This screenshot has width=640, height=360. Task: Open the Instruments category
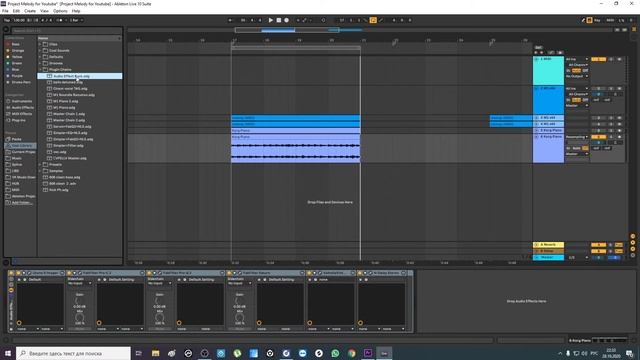[x=22, y=101]
